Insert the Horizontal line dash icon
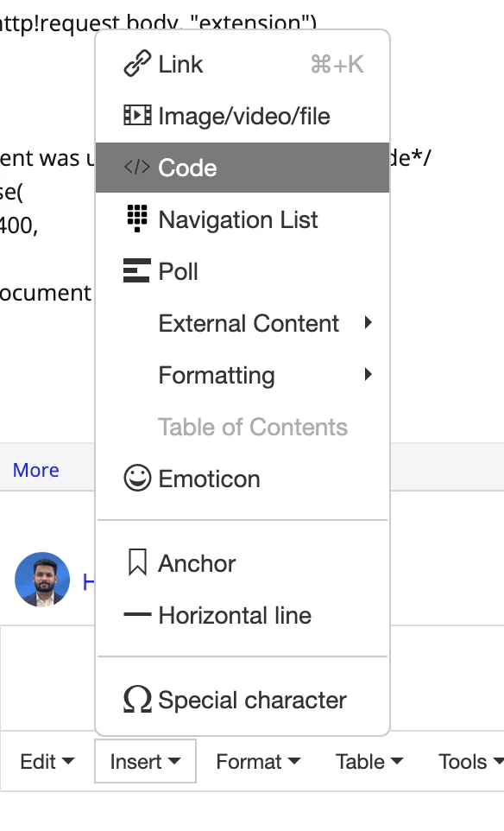504x831 pixels. pyautogui.click(x=137, y=615)
